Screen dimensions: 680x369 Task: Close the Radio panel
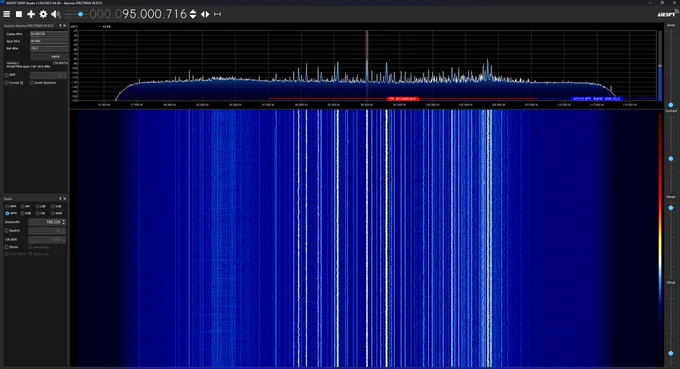(65, 199)
